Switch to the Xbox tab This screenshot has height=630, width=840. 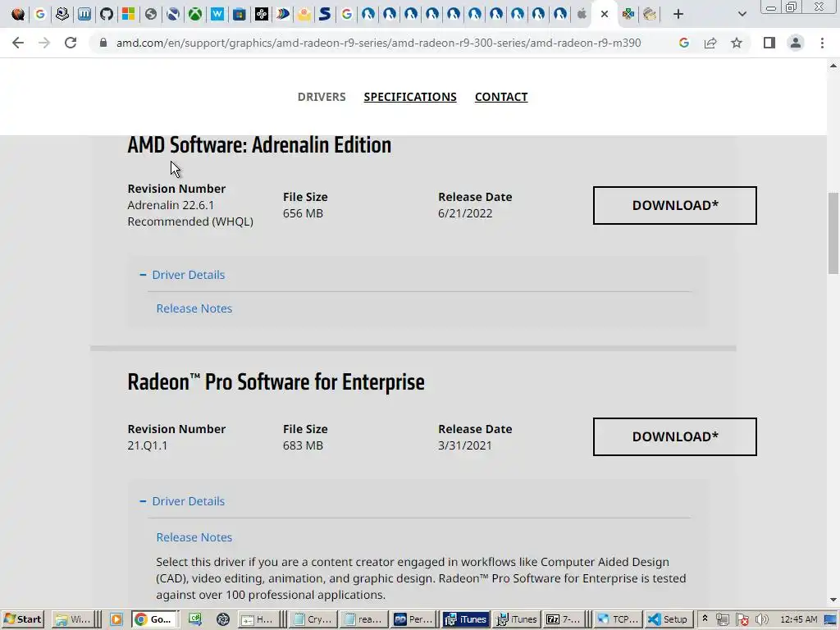195,14
